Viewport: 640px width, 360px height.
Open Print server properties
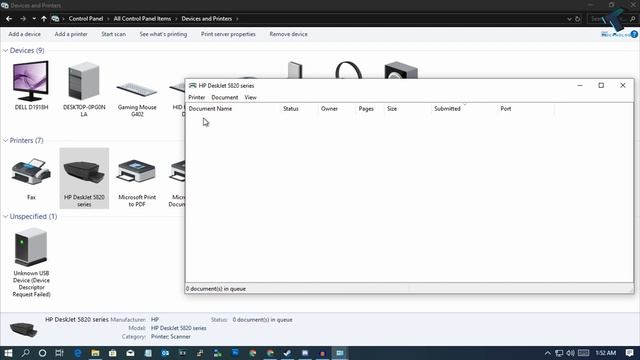coord(228,34)
